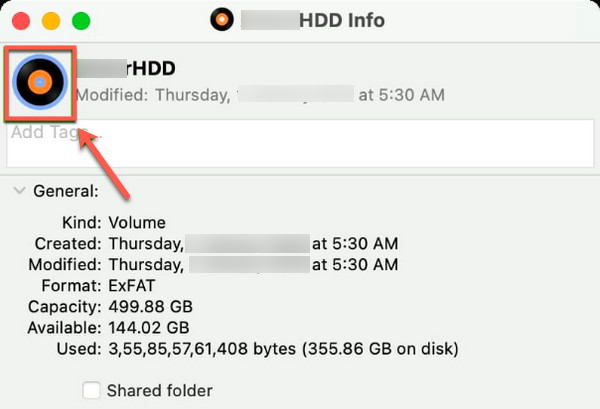600x409 pixels.
Task: Enable the Shared folder checkbox
Action: pos(91,390)
